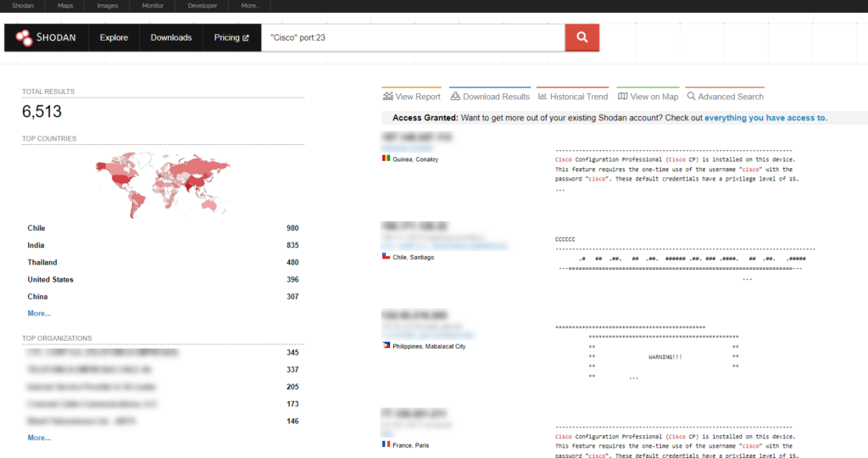The image size is (868, 458).
Task: Select the organization with 337 results
Action: pos(89,370)
